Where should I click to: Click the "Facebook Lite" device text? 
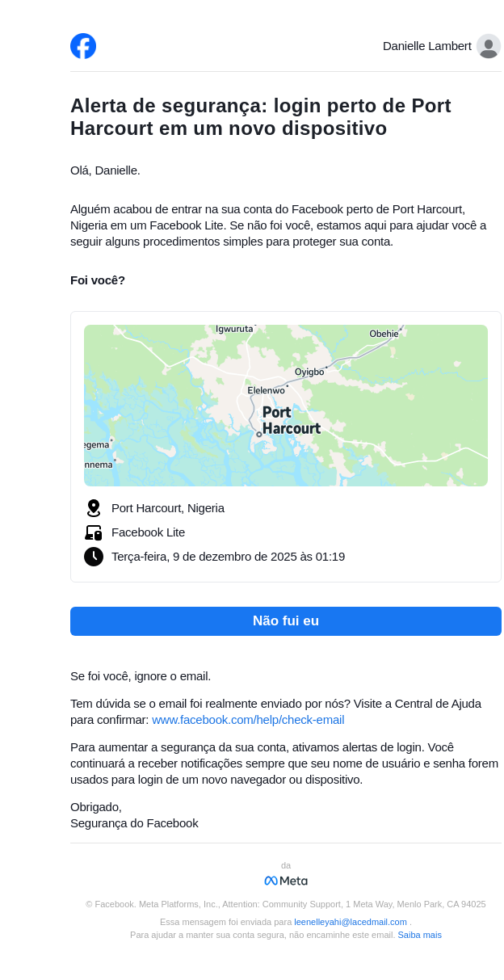pos(148,532)
